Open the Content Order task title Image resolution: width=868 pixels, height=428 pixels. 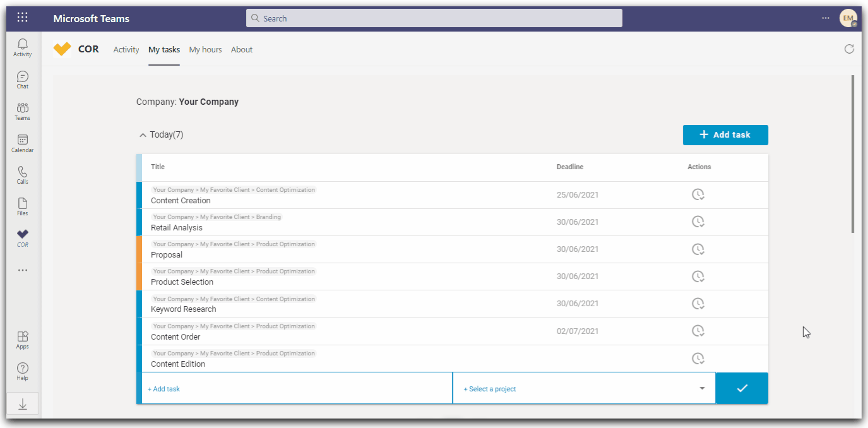(176, 337)
